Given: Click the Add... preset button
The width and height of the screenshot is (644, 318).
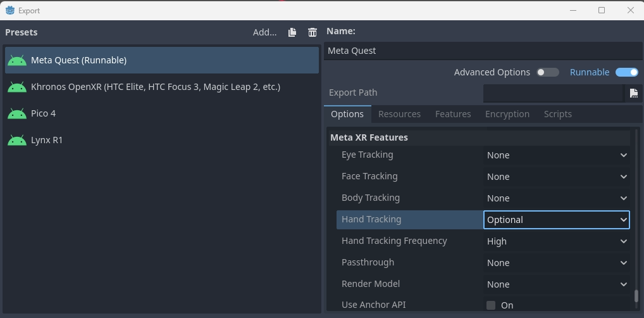Looking at the screenshot, I should [264, 32].
